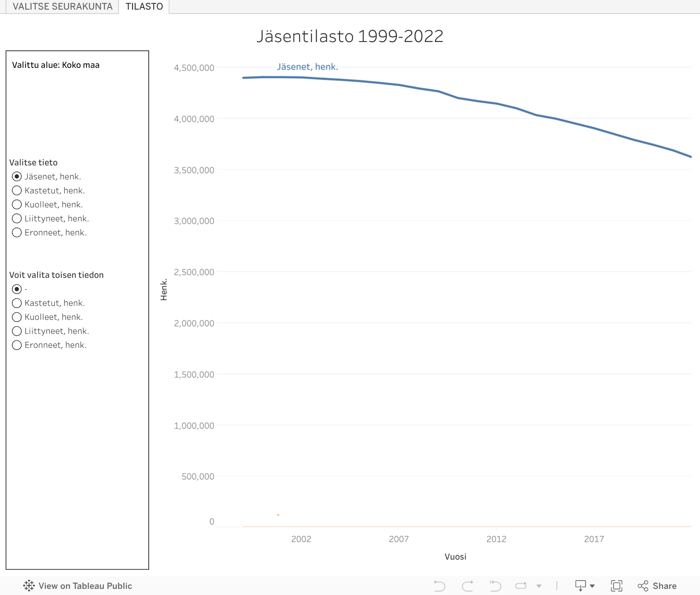
Task: Select Eronneet, henk. under Valitse tieto
Action: tap(17, 232)
